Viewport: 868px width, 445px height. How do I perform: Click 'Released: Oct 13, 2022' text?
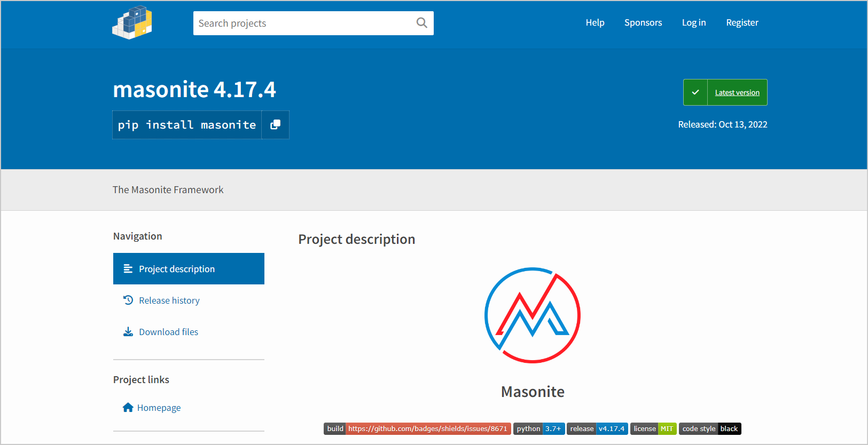coord(723,124)
